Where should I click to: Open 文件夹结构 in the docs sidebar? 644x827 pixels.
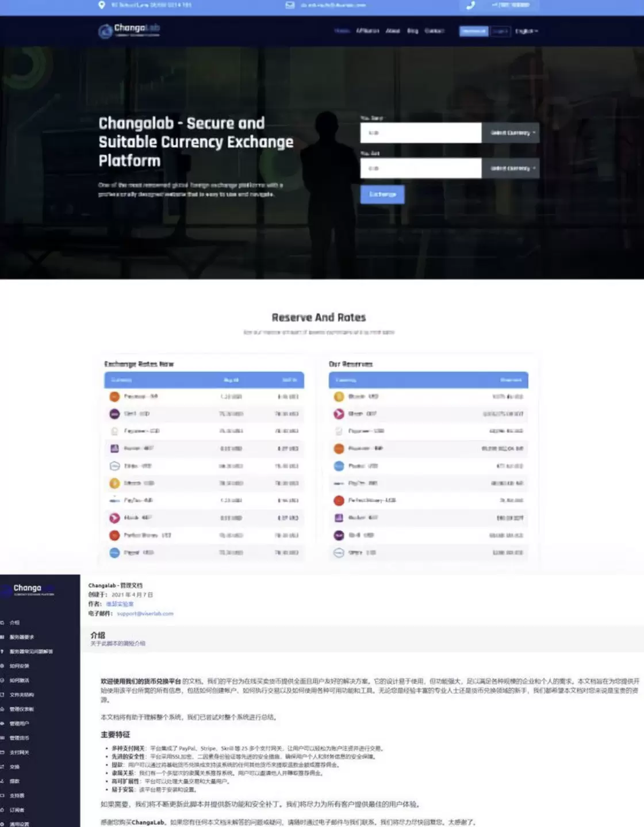coord(22,695)
